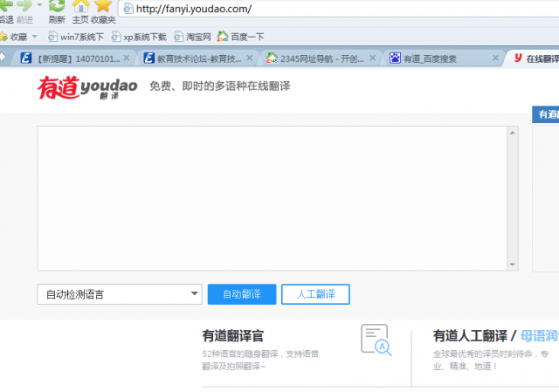Click the browser forward arrow icon

pyautogui.click(x=24, y=5)
